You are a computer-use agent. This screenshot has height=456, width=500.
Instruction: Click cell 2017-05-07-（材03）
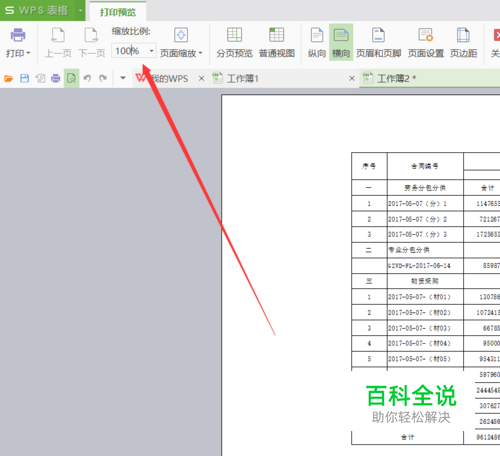pos(425,328)
